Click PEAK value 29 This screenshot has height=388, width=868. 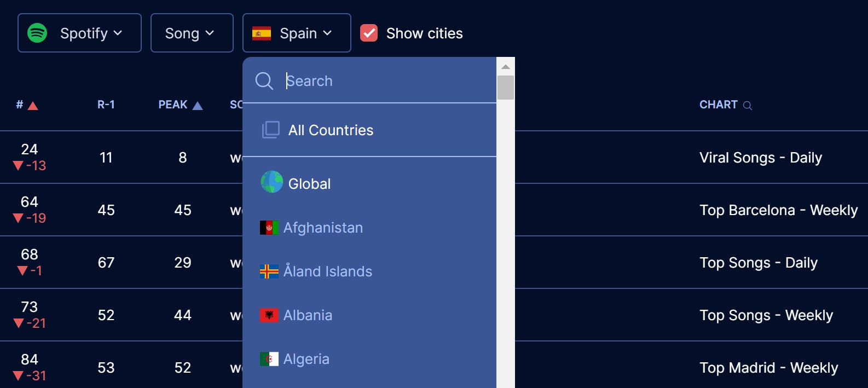coord(183,263)
